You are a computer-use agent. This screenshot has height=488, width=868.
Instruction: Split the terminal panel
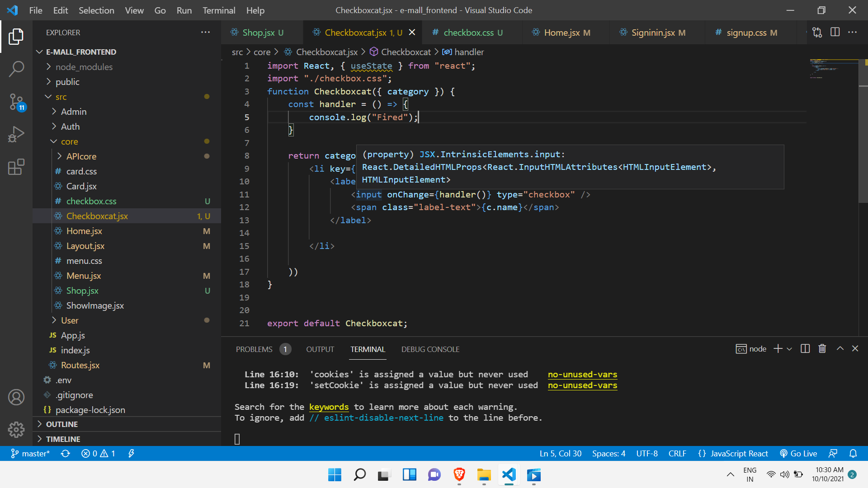point(805,348)
